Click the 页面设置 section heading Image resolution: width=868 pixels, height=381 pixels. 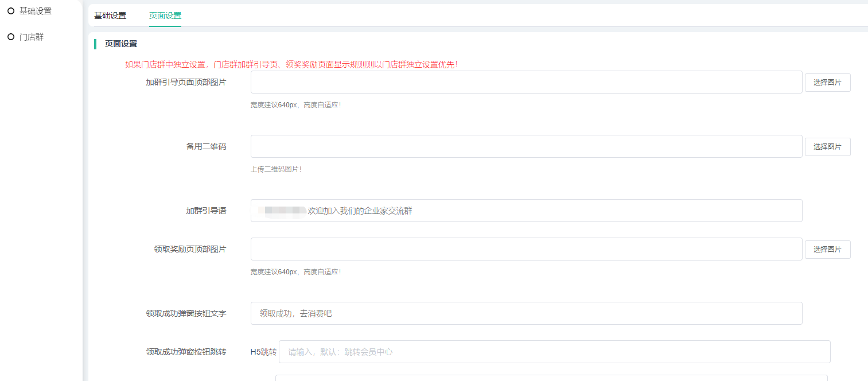[x=121, y=44]
